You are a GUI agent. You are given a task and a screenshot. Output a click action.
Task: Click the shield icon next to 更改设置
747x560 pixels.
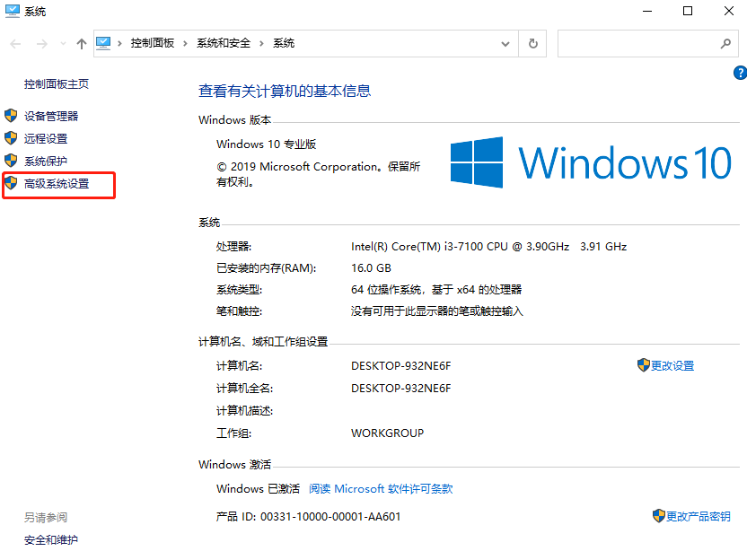tap(643, 365)
